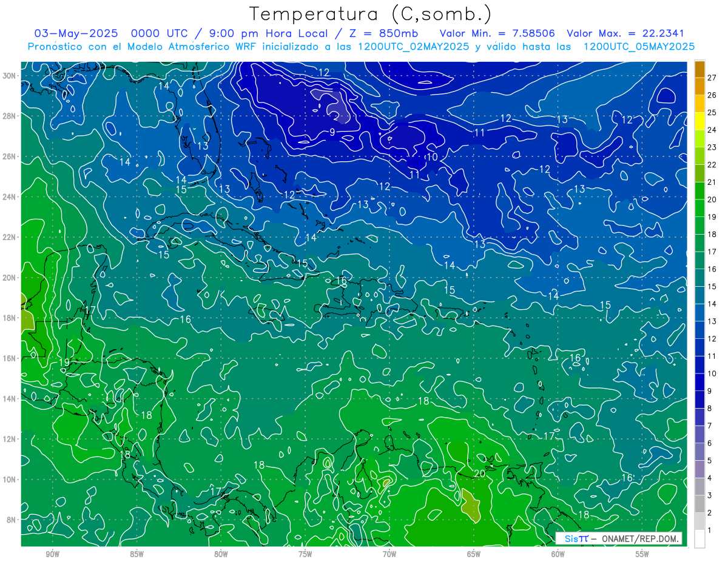Click the purple legend swatch between 5 and 4
Screen dimensions: 728x562
pos(700,469)
